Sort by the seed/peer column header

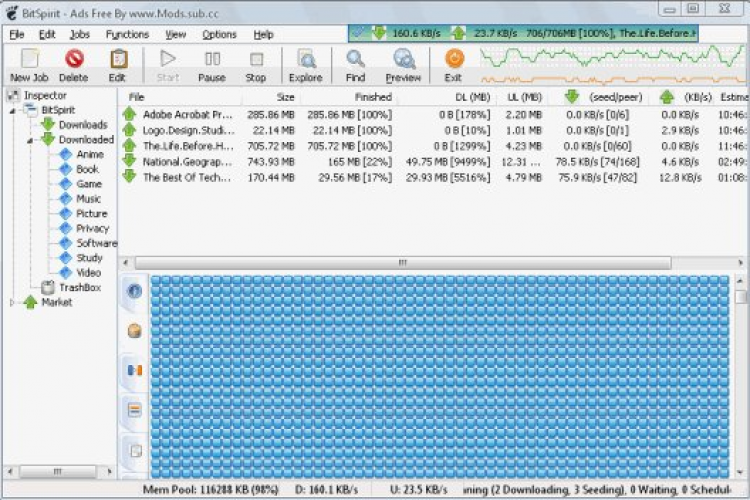click(601, 97)
